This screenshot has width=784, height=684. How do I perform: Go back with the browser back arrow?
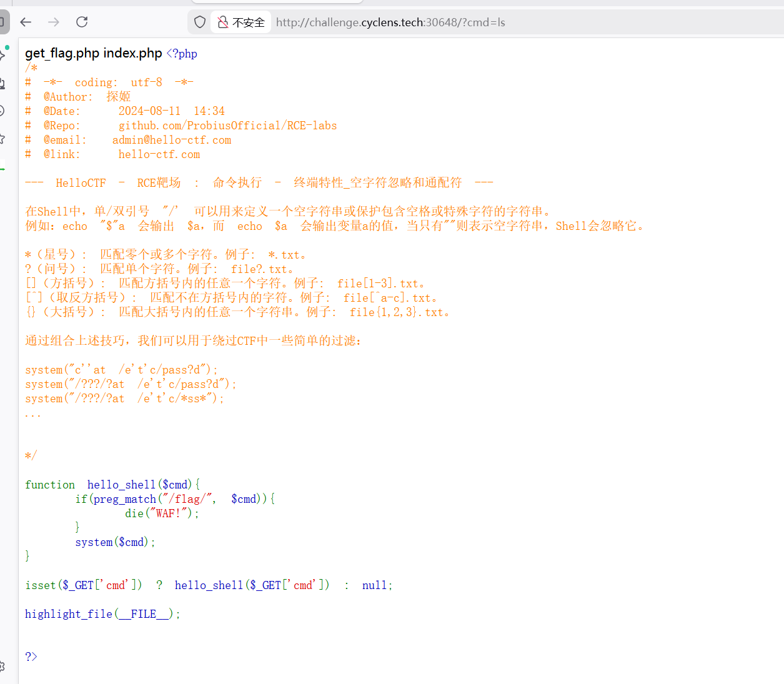26,22
